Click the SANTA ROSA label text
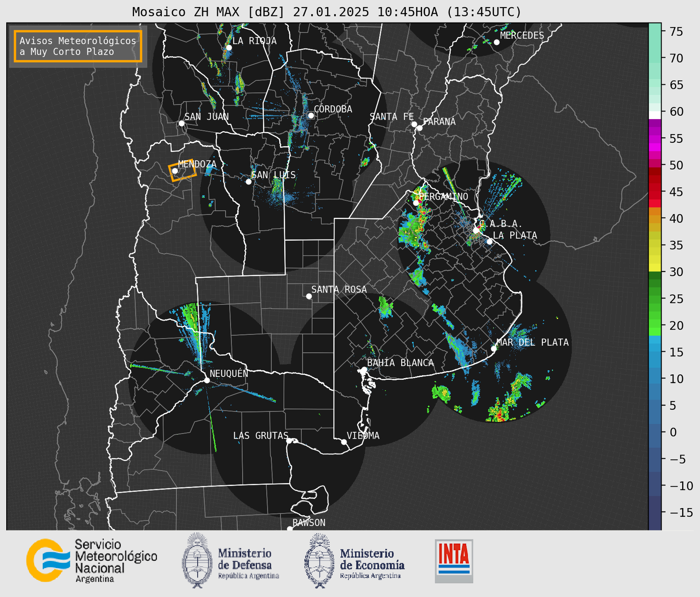 339,289
